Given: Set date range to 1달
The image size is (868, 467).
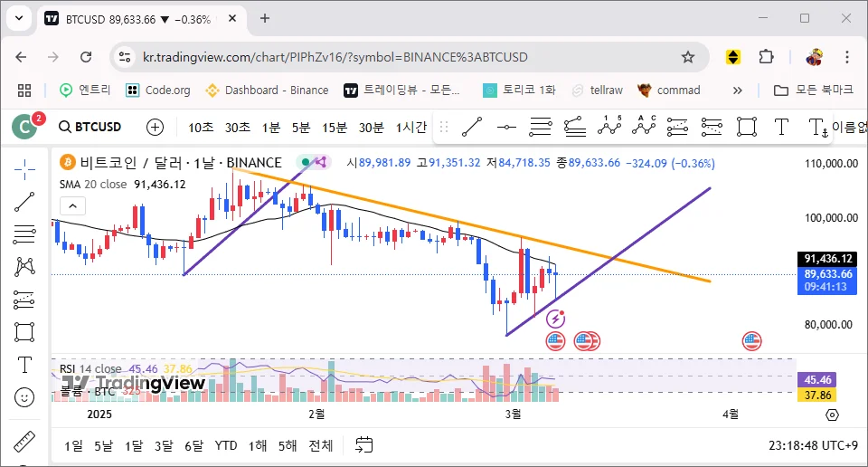Looking at the screenshot, I should (134, 446).
